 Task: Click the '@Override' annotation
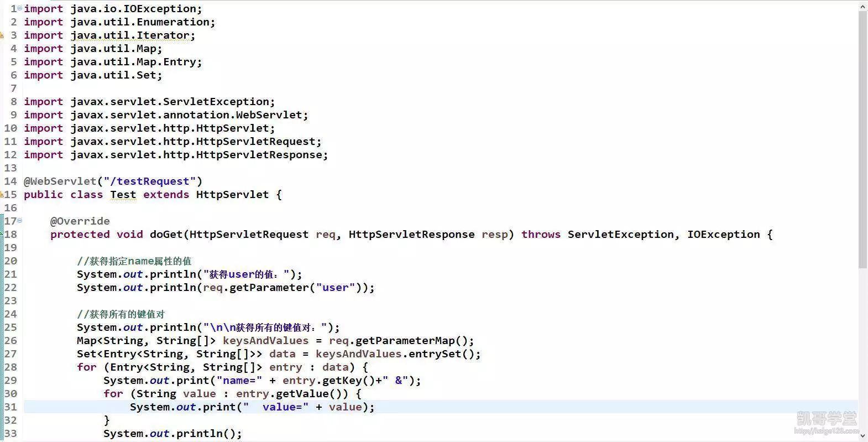(x=80, y=221)
